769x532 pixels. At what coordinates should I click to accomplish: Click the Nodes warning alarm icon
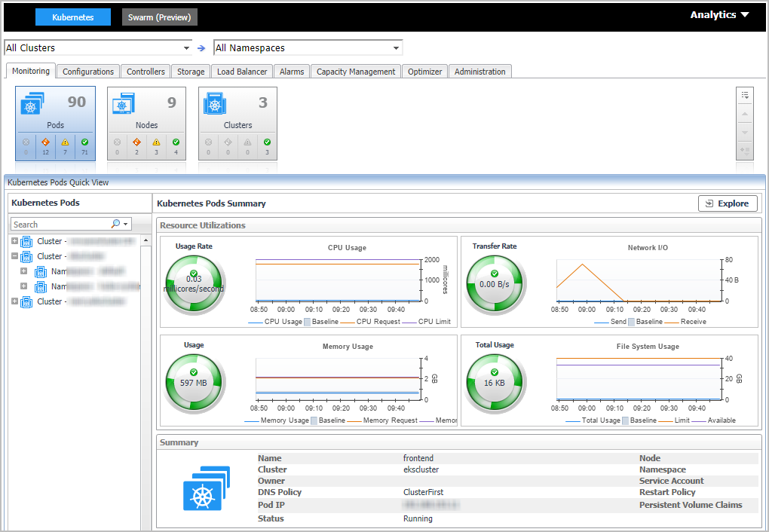pos(156,142)
